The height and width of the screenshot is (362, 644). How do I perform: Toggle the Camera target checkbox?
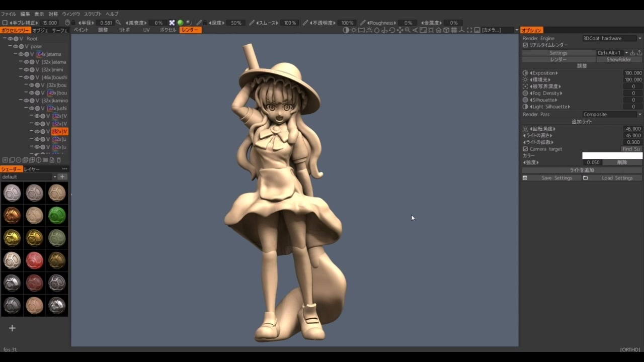tap(525, 149)
